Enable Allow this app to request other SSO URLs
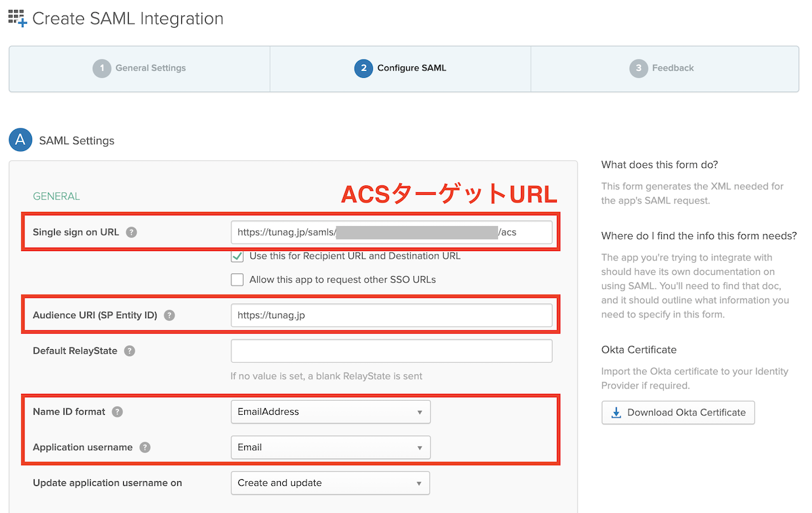The height and width of the screenshot is (513, 812). point(237,280)
